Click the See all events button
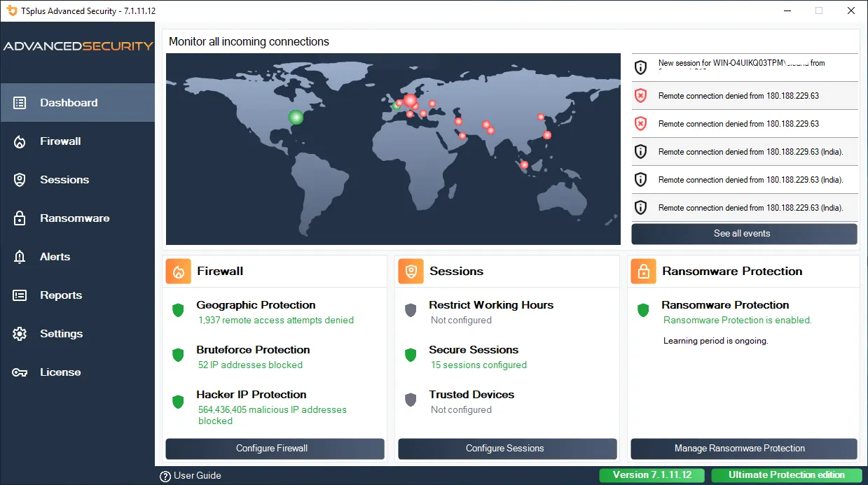Image resolution: width=868 pixels, height=485 pixels. coord(743,234)
